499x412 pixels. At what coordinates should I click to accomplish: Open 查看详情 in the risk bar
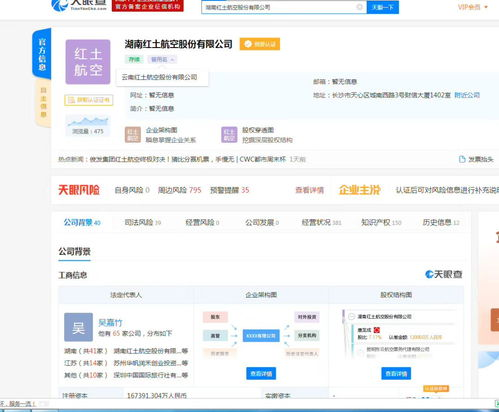point(309,190)
